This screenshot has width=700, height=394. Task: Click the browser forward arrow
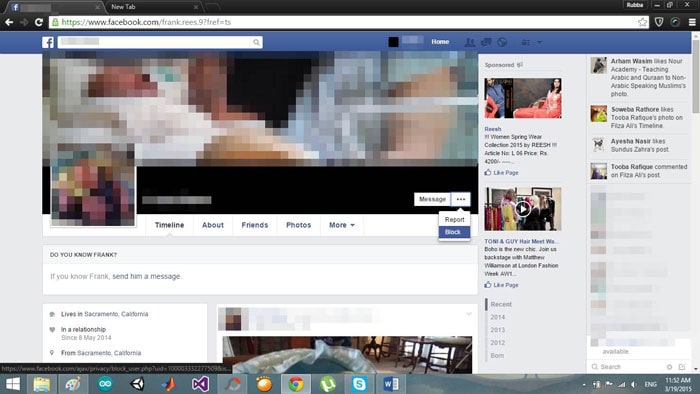[24, 22]
